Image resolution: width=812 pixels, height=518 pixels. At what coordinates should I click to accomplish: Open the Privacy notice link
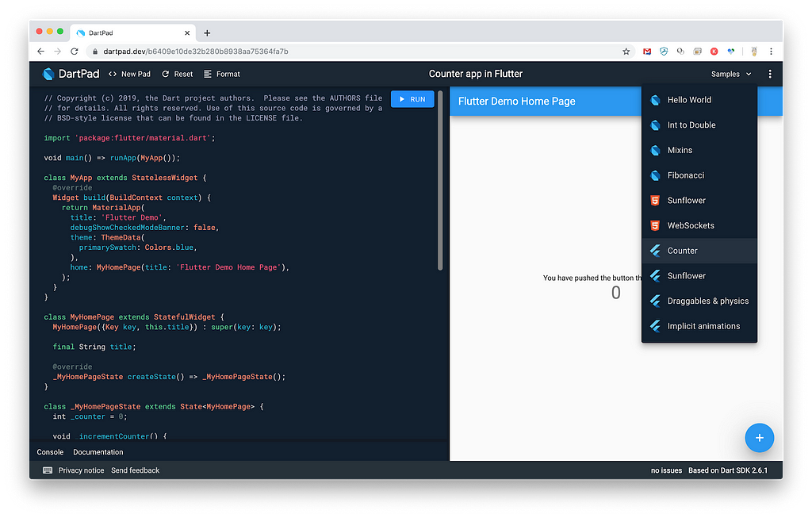pyautogui.click(x=82, y=470)
